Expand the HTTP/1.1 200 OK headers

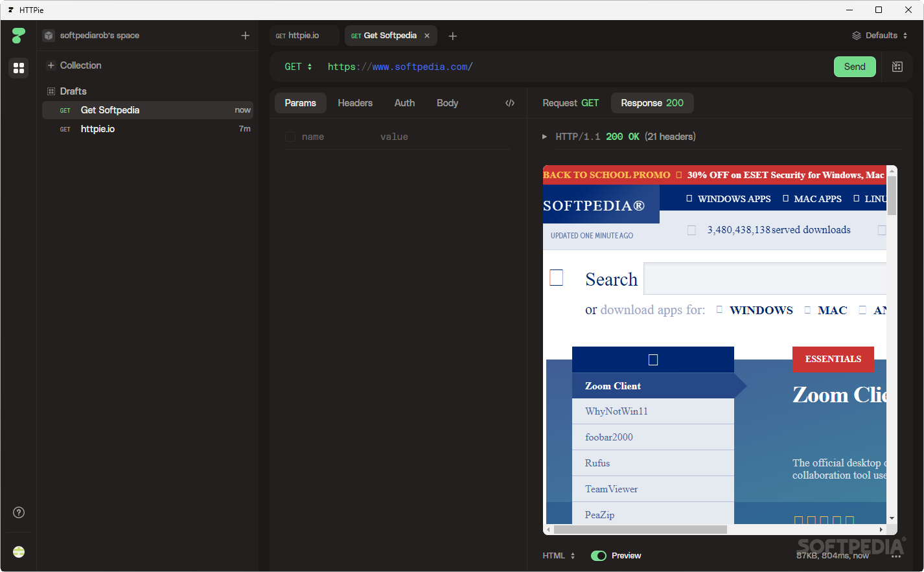(x=544, y=137)
